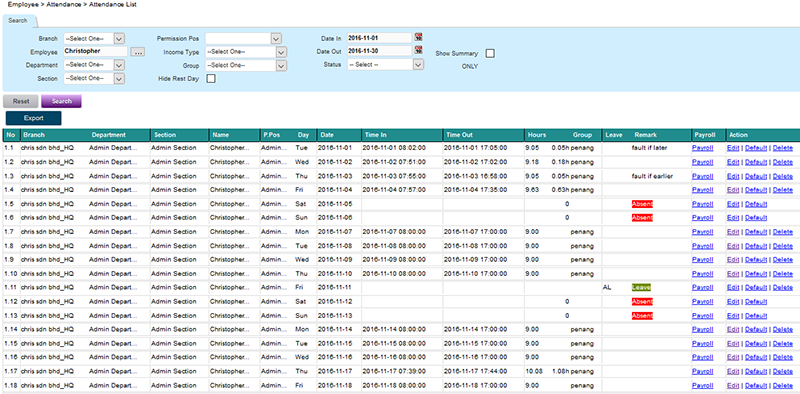Sort by the Date column header
The width and height of the screenshot is (800, 394).
(327, 135)
